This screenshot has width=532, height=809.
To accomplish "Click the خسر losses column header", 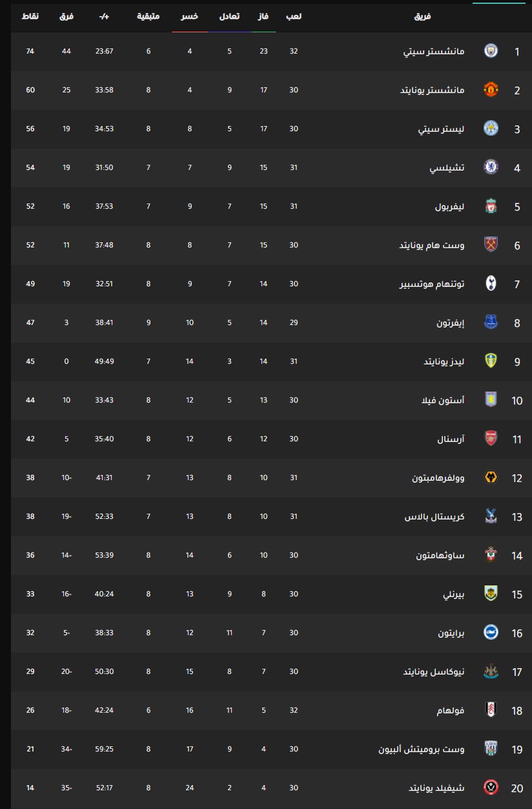I will [190, 16].
